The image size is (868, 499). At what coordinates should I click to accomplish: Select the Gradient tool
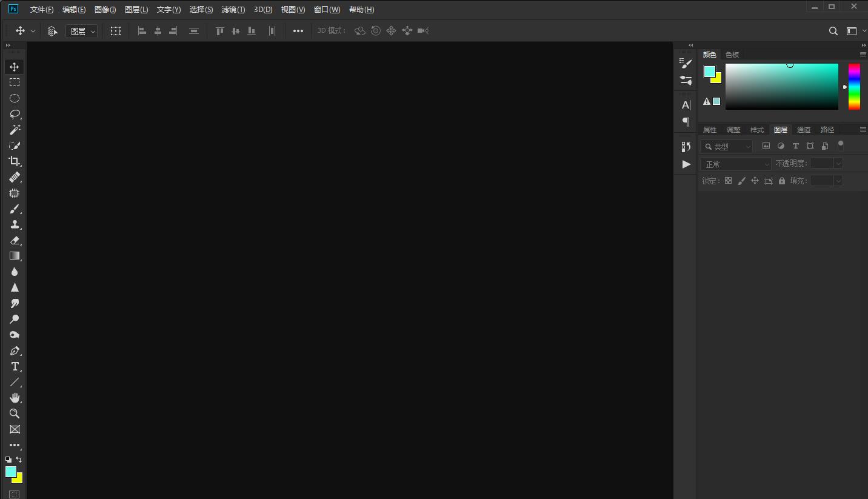(x=15, y=256)
